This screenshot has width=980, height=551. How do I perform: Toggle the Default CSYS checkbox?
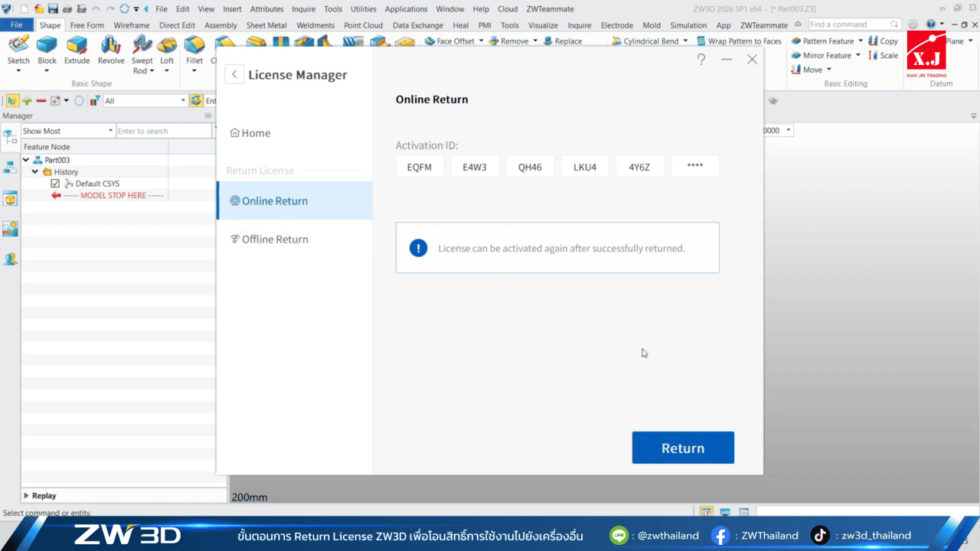click(55, 184)
